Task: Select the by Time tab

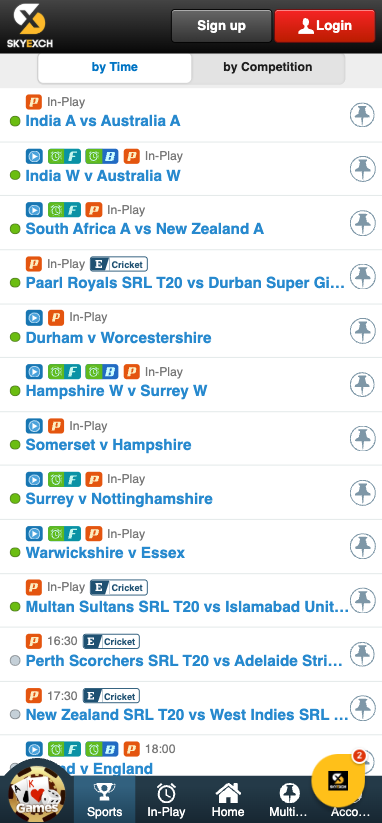Action: [x=114, y=67]
